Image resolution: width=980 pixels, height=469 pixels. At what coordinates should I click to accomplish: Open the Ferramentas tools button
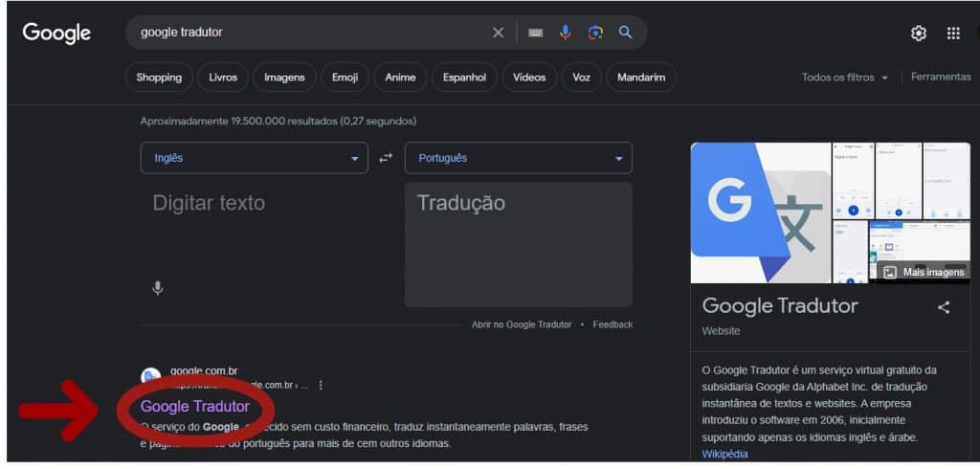pyautogui.click(x=941, y=77)
